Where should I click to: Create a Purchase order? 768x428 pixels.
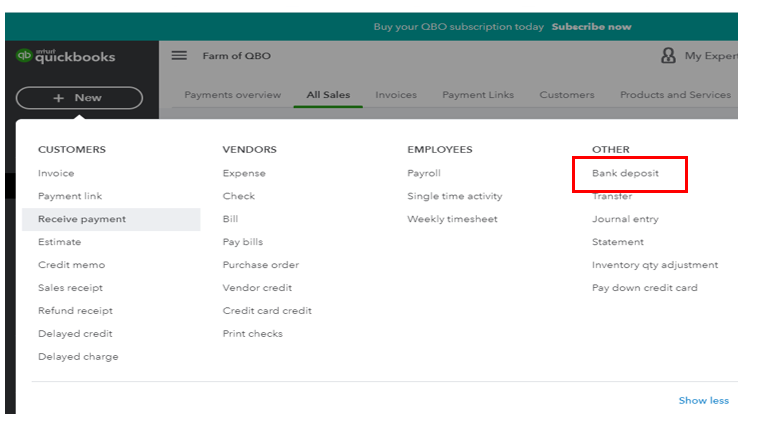(x=261, y=265)
